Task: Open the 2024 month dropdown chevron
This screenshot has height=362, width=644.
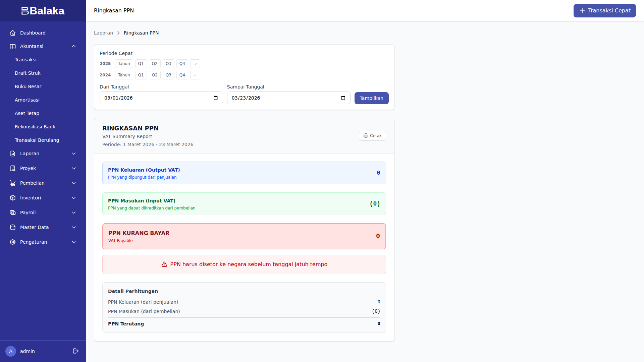Action: point(195,75)
